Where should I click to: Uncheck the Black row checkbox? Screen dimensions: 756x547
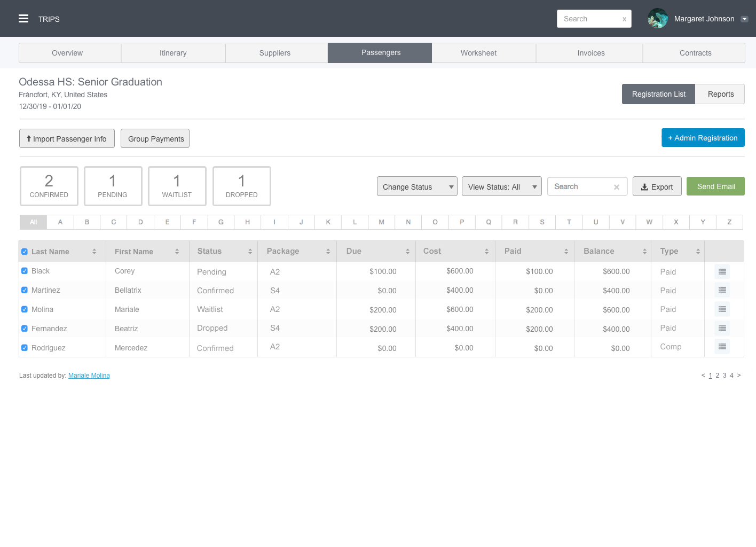pyautogui.click(x=25, y=271)
